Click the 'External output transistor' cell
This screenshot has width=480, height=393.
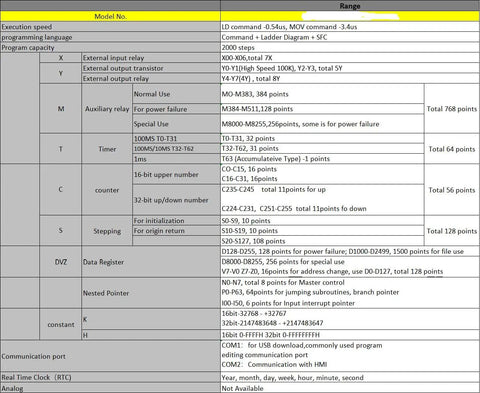pos(151,68)
